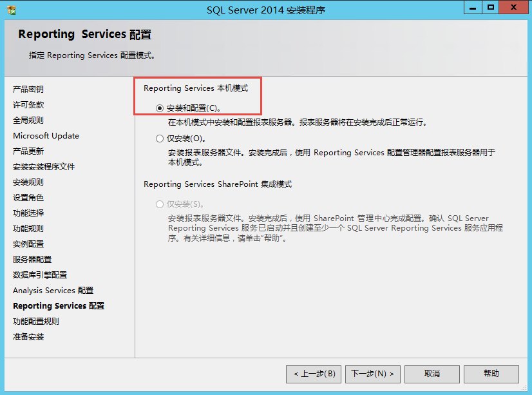Viewport: 532px width, 395px height.
Task: Click the Analysis Services 配置 step
Action: pos(53,291)
